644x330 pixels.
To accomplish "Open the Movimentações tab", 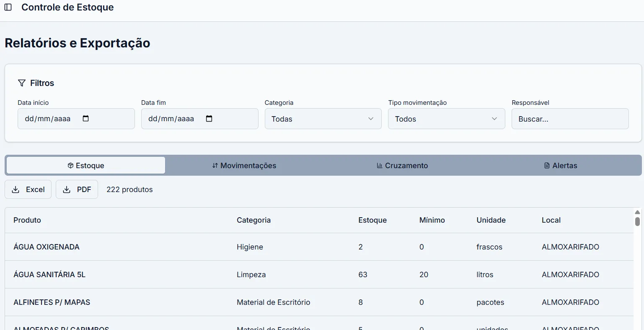I will pos(244,166).
